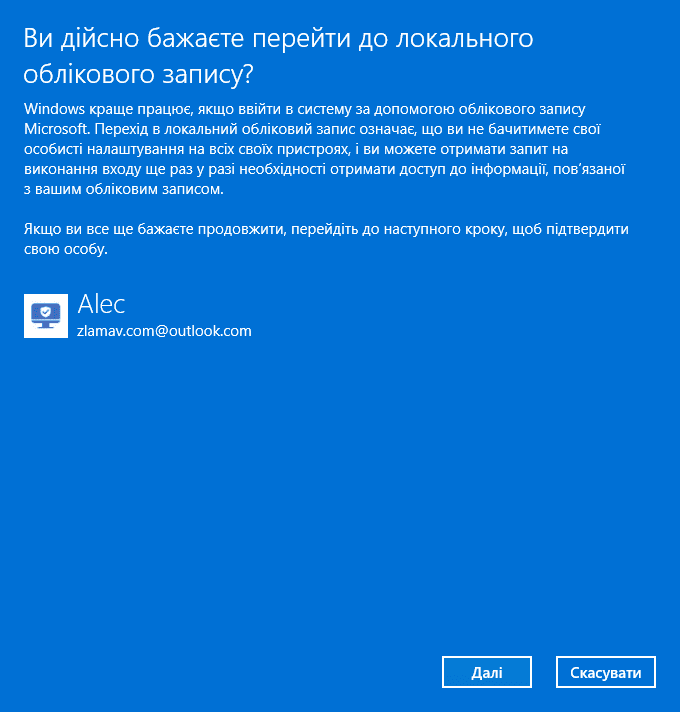This screenshot has height=712, width=680.
Task: Click the account avatar monitor icon
Action: click(46, 316)
